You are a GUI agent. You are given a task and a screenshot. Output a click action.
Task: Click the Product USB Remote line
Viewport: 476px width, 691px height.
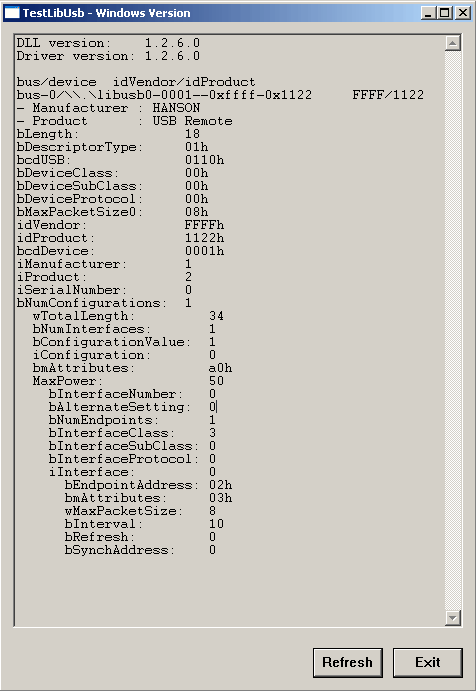(x=124, y=121)
